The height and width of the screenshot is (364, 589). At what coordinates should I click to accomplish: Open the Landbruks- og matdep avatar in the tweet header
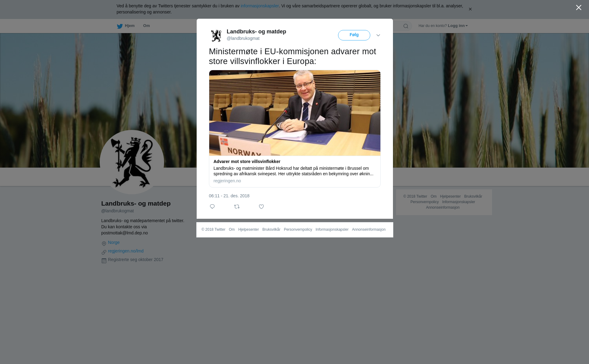click(216, 35)
